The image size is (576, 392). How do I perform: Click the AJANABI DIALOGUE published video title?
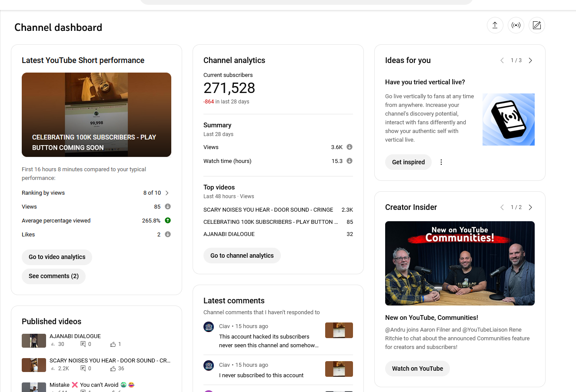(75, 336)
